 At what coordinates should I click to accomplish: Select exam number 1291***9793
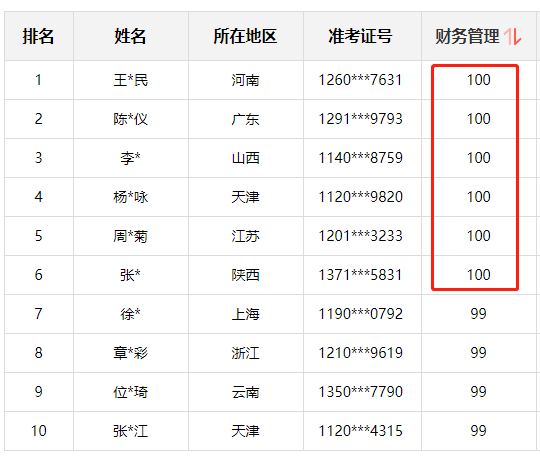361,119
